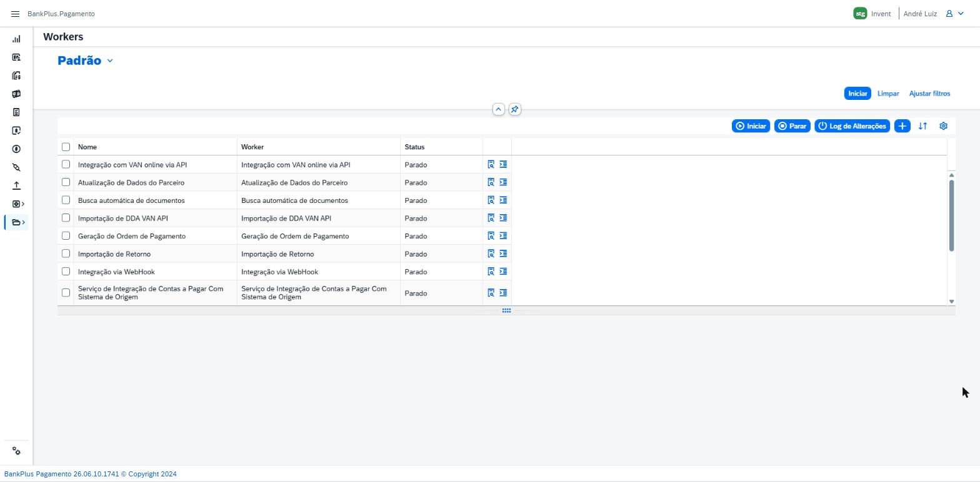Open the hamburger navigation menu
Image resolution: width=980 pixels, height=482 pixels.
pyautogui.click(x=15, y=14)
